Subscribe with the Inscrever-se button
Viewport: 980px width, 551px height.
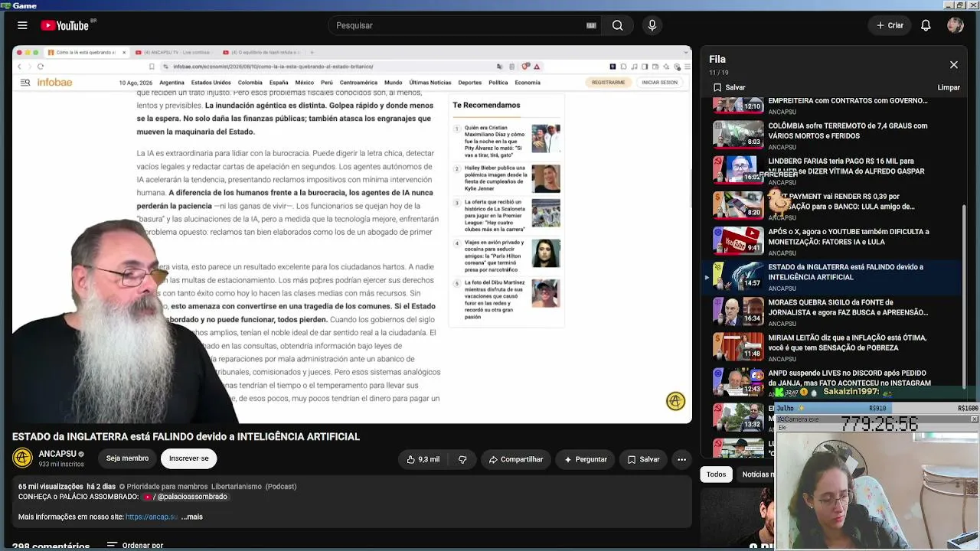[188, 458]
